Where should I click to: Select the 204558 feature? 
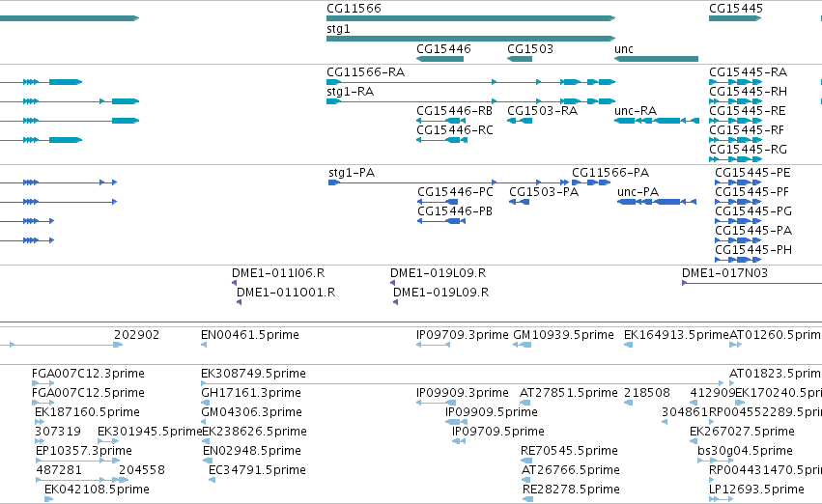[x=124, y=480]
